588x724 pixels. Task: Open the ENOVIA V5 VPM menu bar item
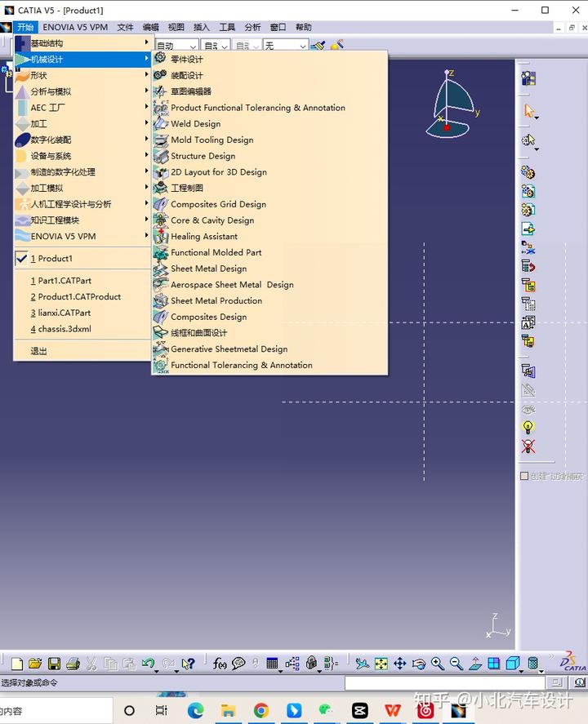point(75,27)
